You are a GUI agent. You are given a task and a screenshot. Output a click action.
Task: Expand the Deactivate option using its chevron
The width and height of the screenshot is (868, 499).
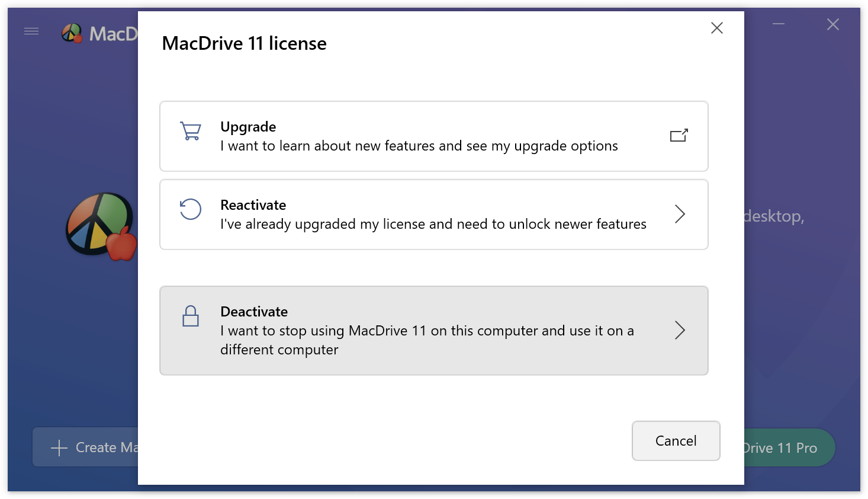680,330
